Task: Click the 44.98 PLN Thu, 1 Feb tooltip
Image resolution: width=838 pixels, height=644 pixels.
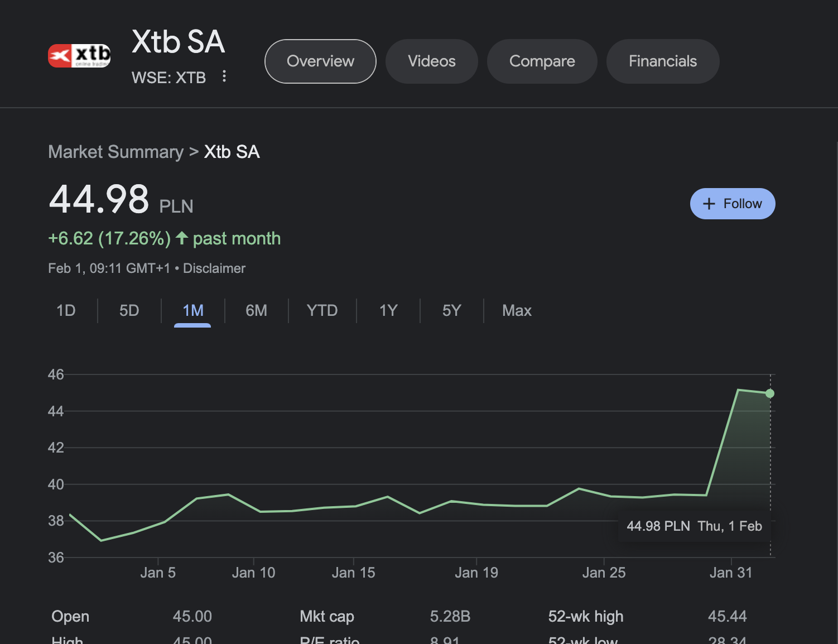Action: tap(695, 526)
